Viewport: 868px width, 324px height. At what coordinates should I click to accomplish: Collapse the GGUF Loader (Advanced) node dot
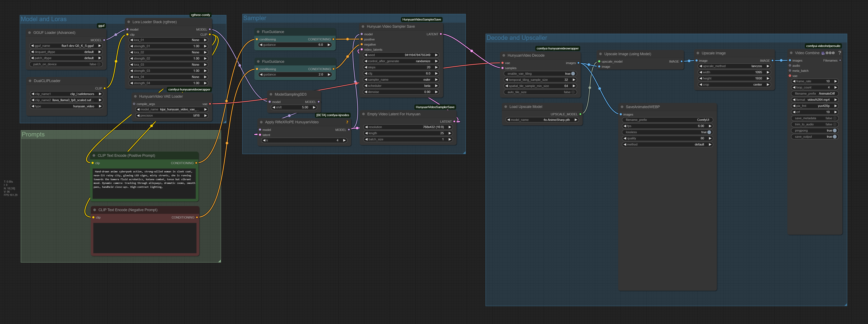coord(30,33)
